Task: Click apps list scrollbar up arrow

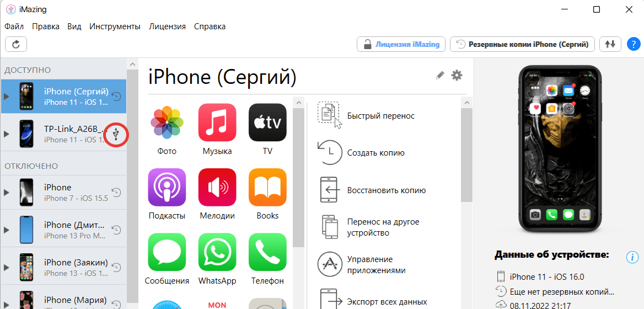Action: pos(299,102)
